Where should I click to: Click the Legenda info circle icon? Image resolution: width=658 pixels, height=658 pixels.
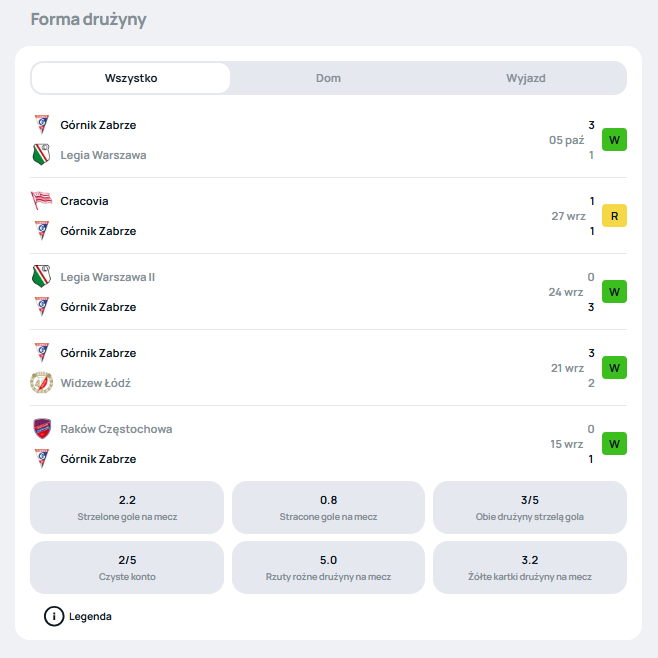click(x=54, y=616)
